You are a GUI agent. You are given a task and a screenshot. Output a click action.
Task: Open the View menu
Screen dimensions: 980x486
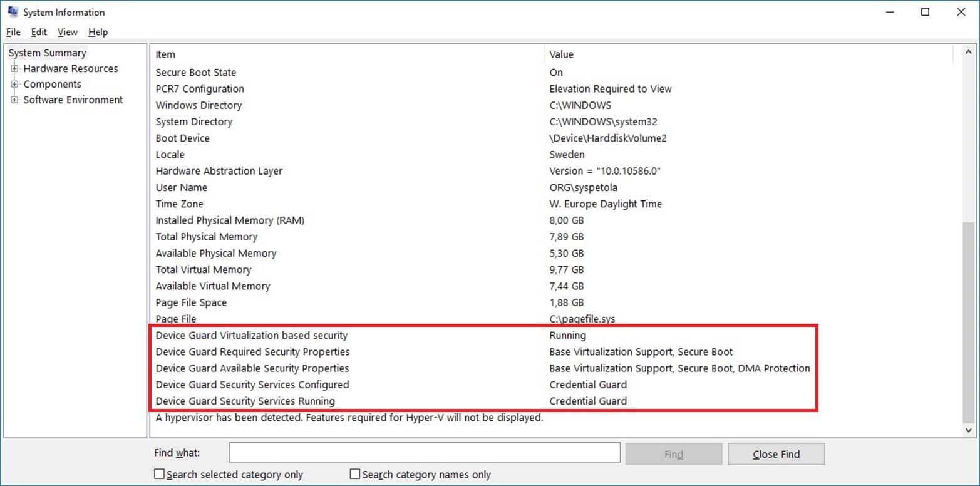click(68, 32)
